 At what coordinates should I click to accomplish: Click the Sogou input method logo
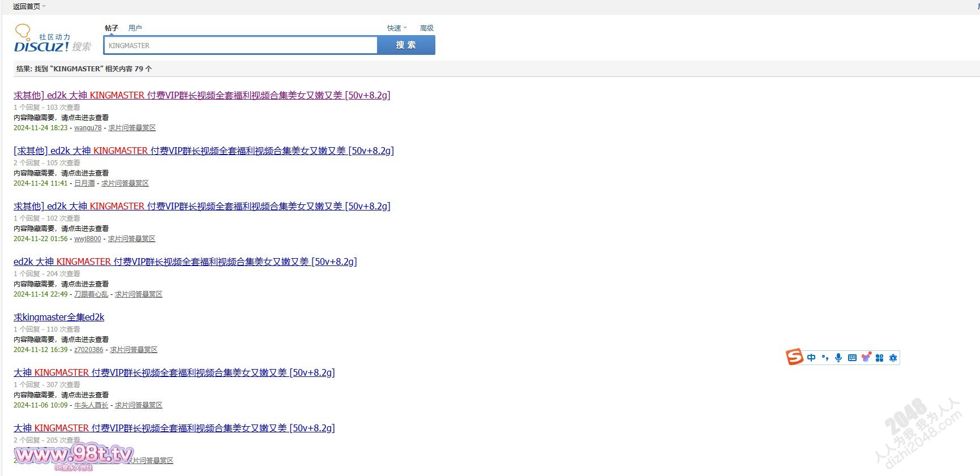pyautogui.click(x=794, y=357)
